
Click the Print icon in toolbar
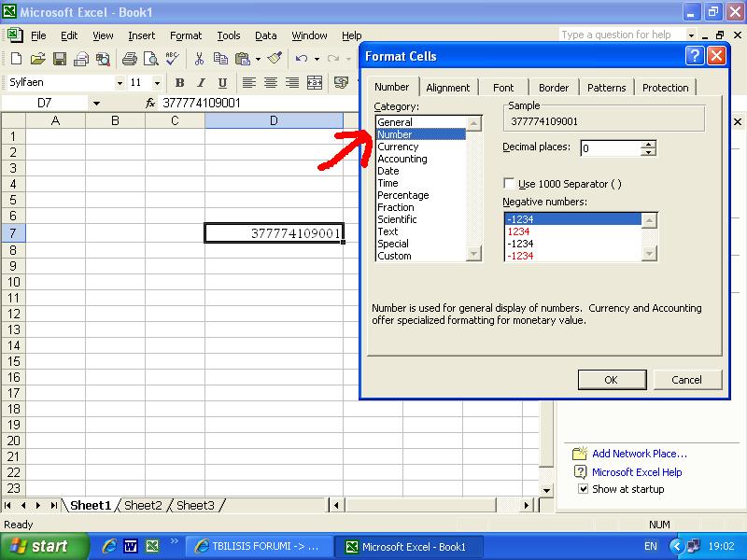tap(129, 59)
